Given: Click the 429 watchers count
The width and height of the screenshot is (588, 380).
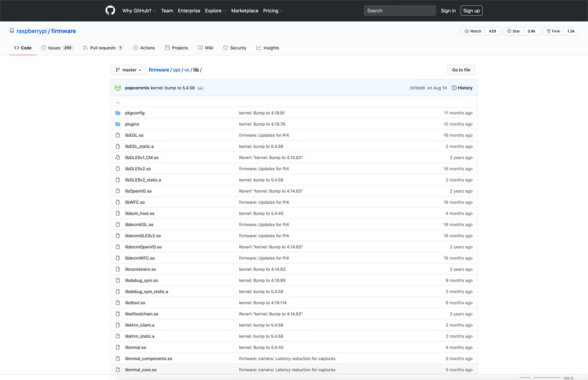Looking at the screenshot, I should click(492, 31).
